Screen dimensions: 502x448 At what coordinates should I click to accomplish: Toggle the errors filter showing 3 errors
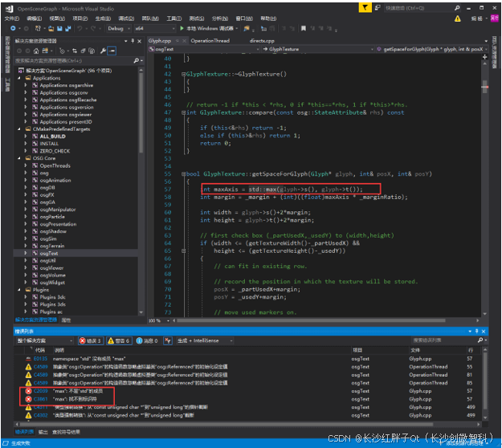(x=91, y=340)
